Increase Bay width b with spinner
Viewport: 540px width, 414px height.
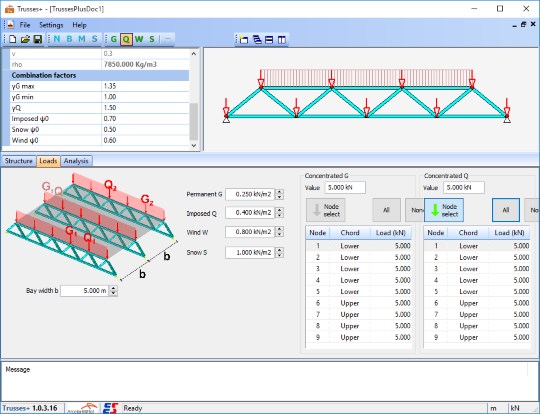[113, 288]
